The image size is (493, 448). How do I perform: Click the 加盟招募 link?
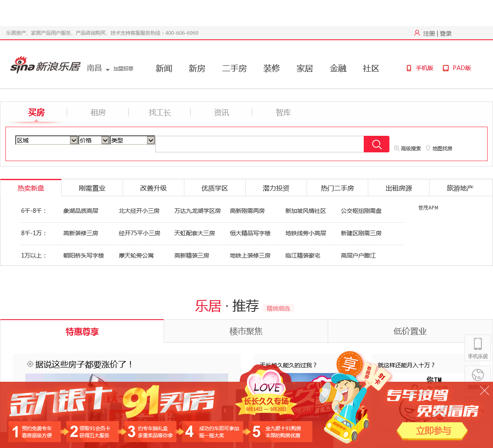123,68
